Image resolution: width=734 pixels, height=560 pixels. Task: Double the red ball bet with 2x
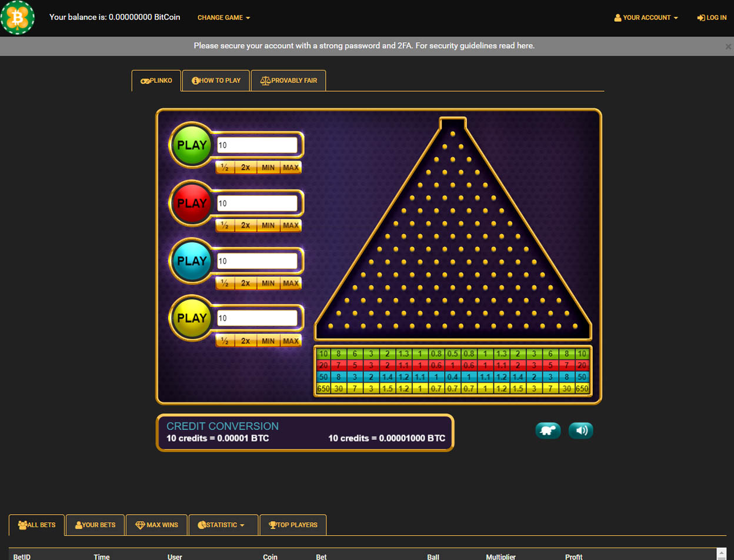[245, 225]
